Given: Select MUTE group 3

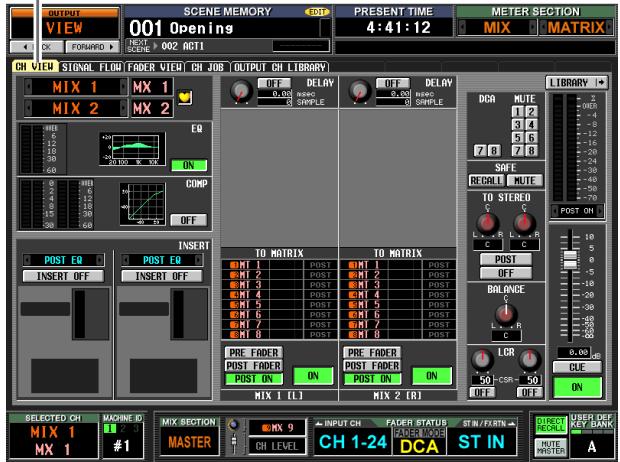Looking at the screenshot, I should 518,125.
